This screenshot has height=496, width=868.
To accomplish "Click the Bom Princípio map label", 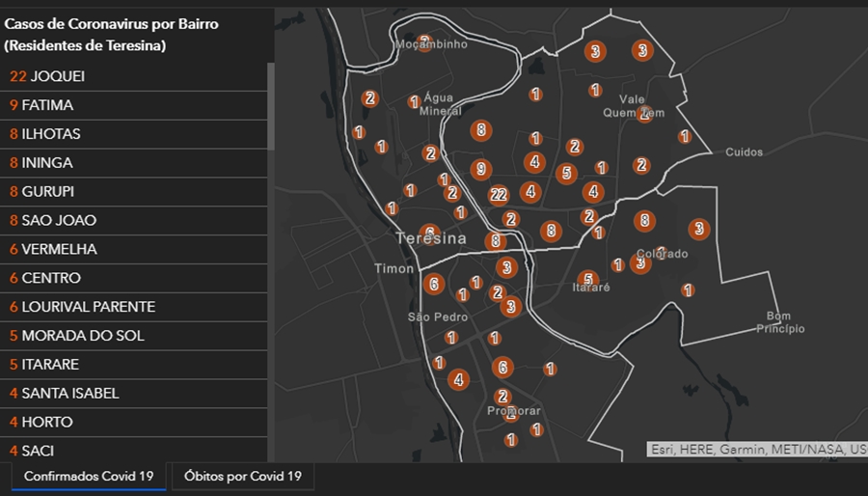I will click(x=780, y=322).
